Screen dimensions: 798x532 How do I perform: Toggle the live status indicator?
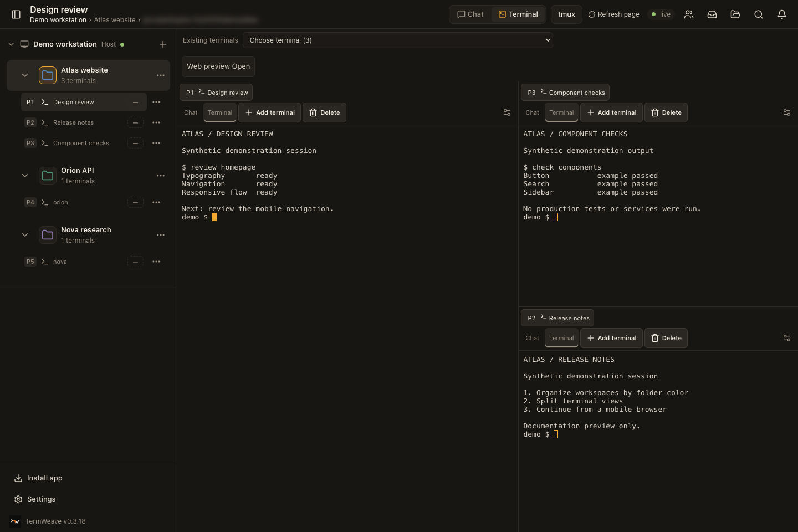(x=661, y=14)
